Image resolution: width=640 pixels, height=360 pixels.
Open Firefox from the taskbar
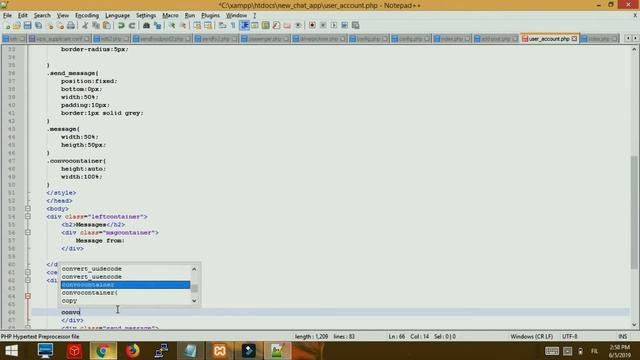[132, 351]
